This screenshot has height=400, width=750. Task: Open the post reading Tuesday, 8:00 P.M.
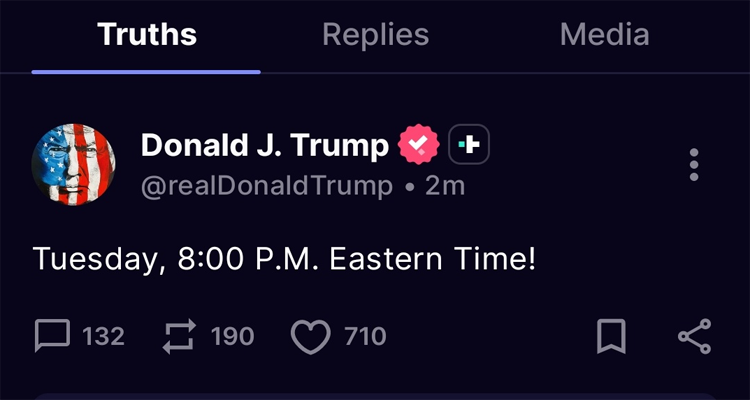pyautogui.click(x=285, y=260)
